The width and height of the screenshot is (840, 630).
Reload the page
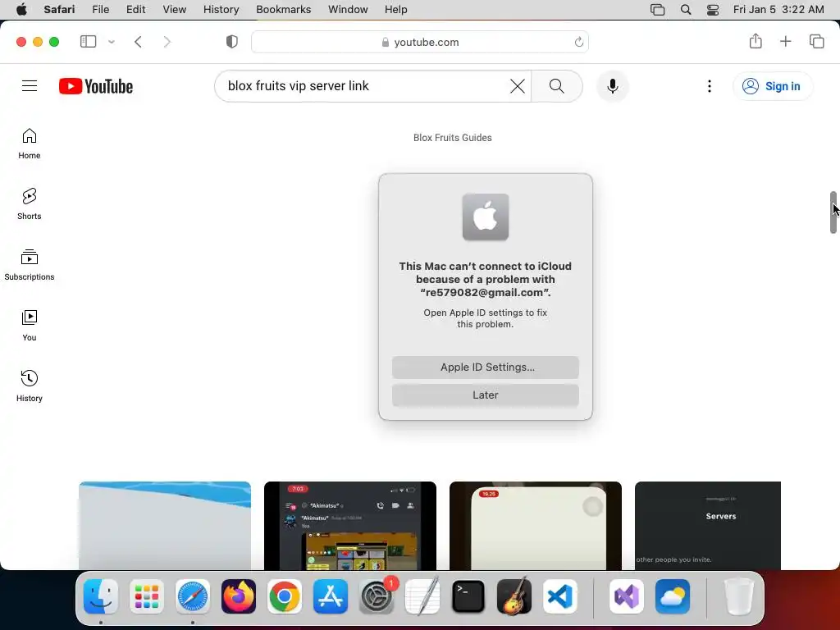pyautogui.click(x=578, y=42)
